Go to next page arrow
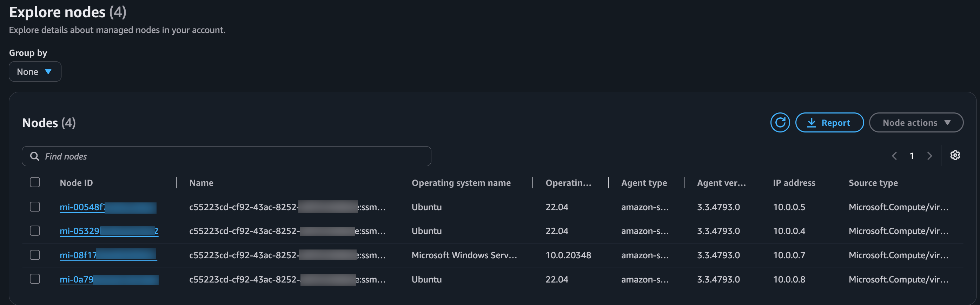The image size is (980, 305). pos(929,156)
